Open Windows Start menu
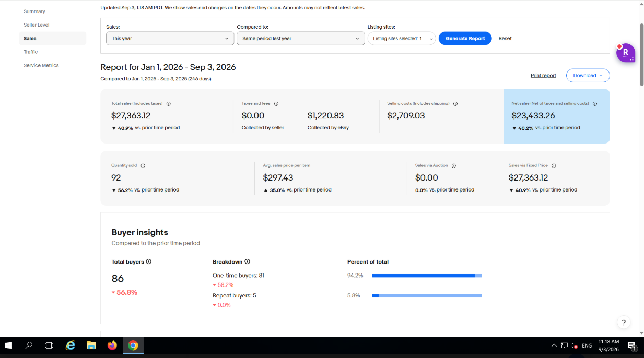This screenshot has width=644, height=358. pos(8,345)
